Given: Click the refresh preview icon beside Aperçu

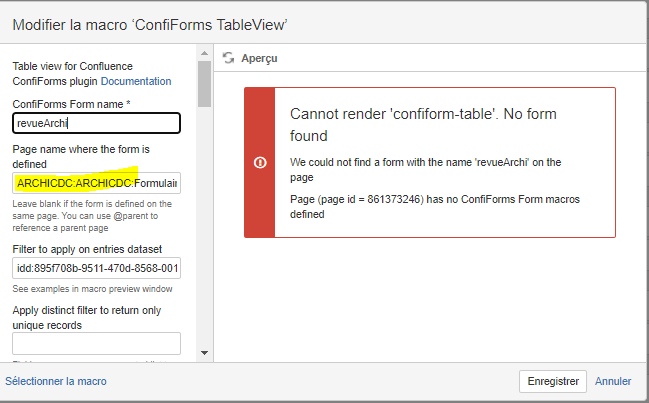Looking at the screenshot, I should click(x=228, y=58).
